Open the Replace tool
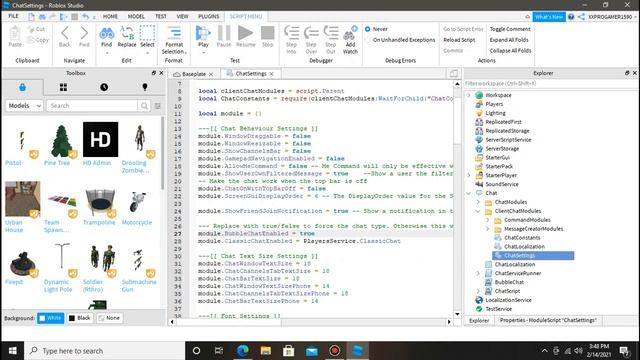This screenshot has height=360, width=640. pyautogui.click(x=127, y=33)
